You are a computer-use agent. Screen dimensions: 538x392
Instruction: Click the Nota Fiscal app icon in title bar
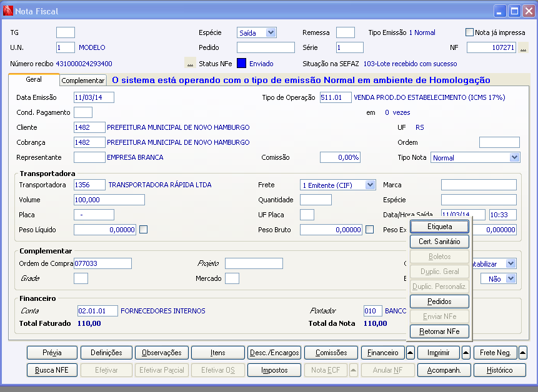tap(7, 11)
